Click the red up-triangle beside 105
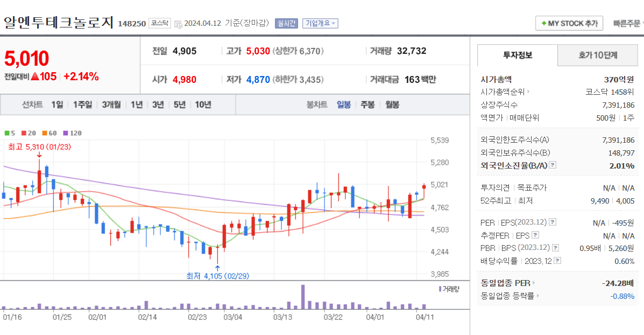The height and width of the screenshot is (335, 644). [x=34, y=76]
